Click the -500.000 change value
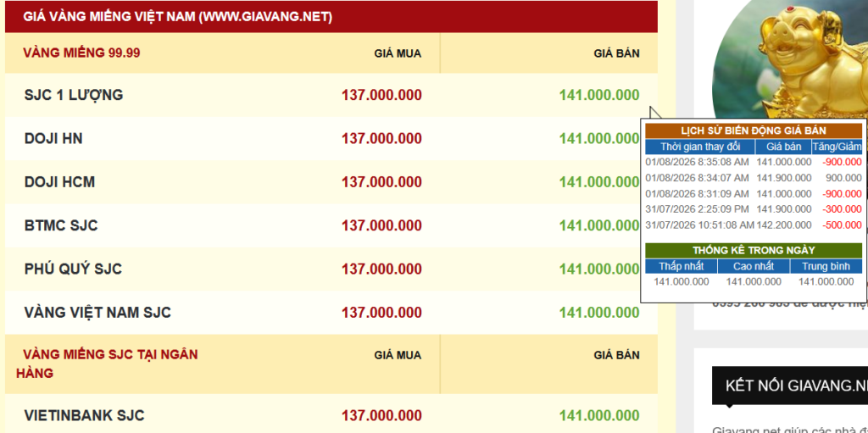Viewport: 868px width, 433px height. pyautogui.click(x=842, y=225)
